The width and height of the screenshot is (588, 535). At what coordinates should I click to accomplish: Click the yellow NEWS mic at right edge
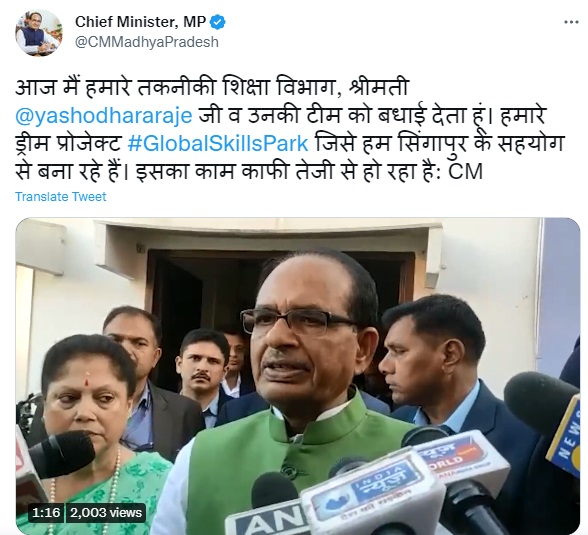click(x=564, y=436)
